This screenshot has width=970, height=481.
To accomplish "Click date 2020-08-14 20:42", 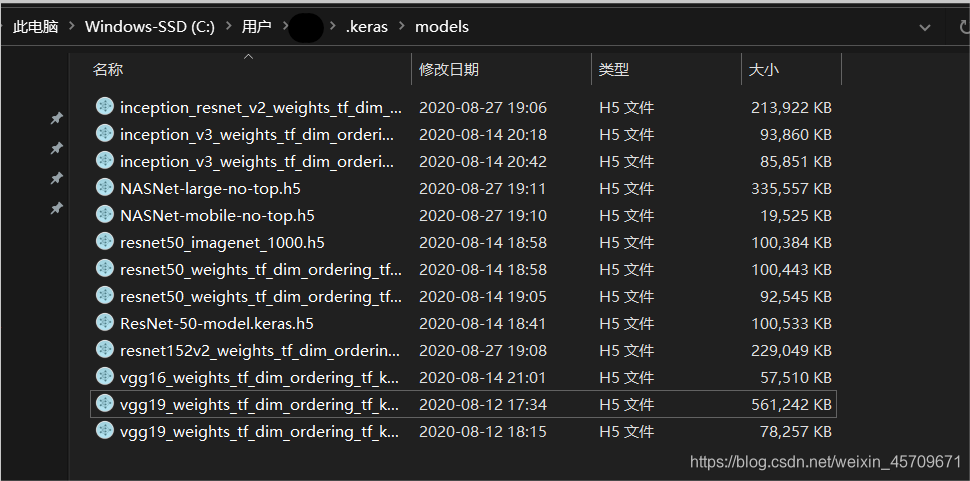I will [x=483, y=161].
